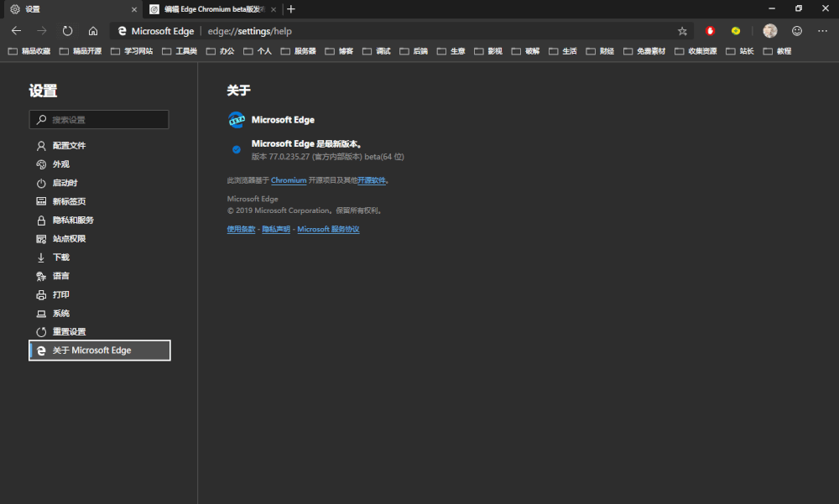Click the Edge beta logo icon

tap(237, 120)
